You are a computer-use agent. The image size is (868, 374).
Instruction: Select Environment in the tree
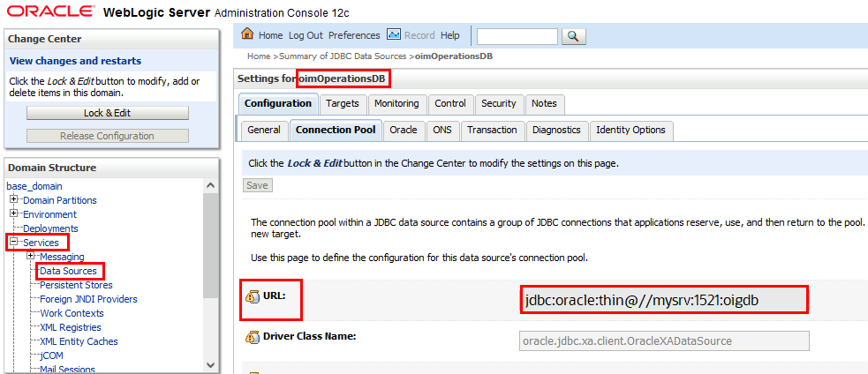(49, 214)
